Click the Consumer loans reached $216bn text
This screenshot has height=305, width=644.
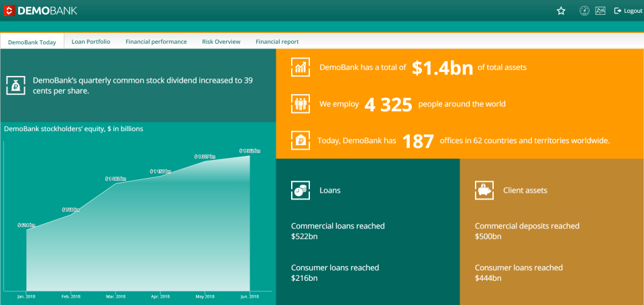tap(335, 273)
